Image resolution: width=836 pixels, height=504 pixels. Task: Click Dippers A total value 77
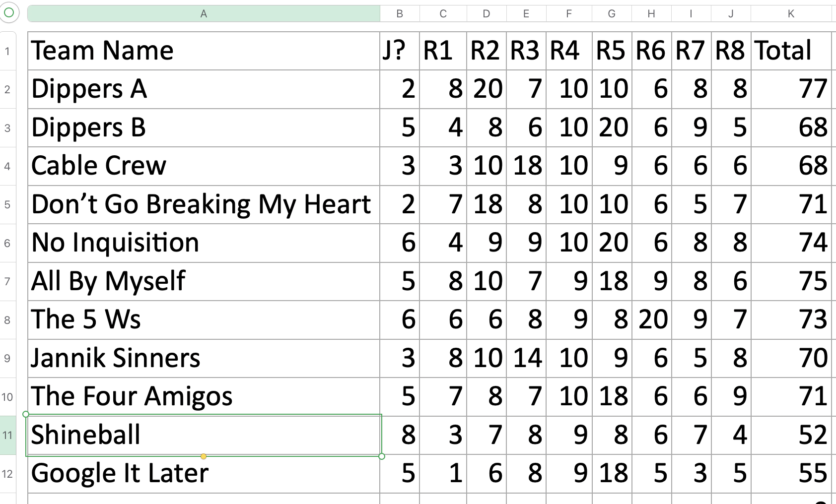[x=791, y=89]
